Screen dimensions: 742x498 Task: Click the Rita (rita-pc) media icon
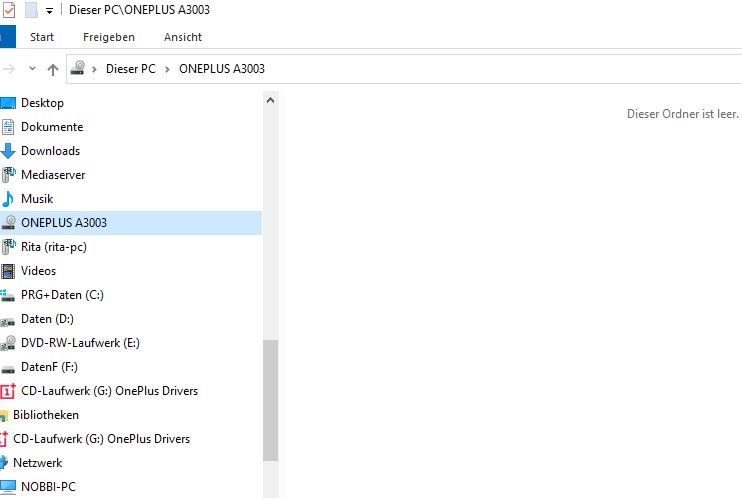8,247
